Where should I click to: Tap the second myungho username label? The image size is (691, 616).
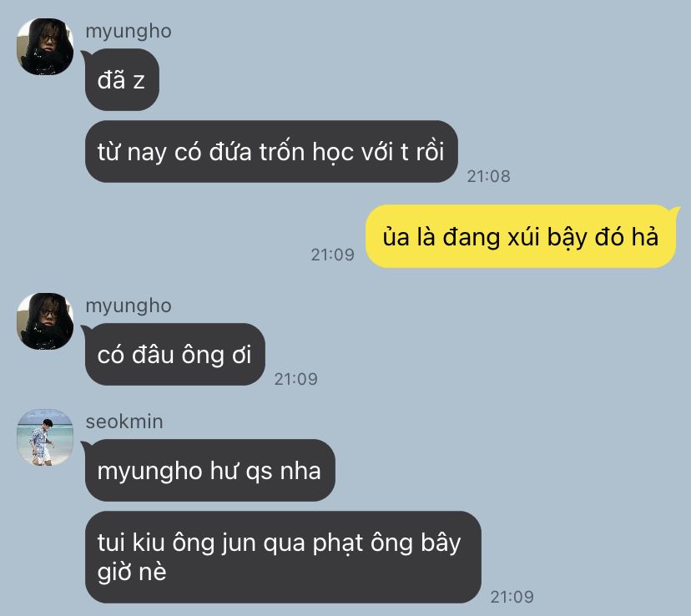[129, 305]
